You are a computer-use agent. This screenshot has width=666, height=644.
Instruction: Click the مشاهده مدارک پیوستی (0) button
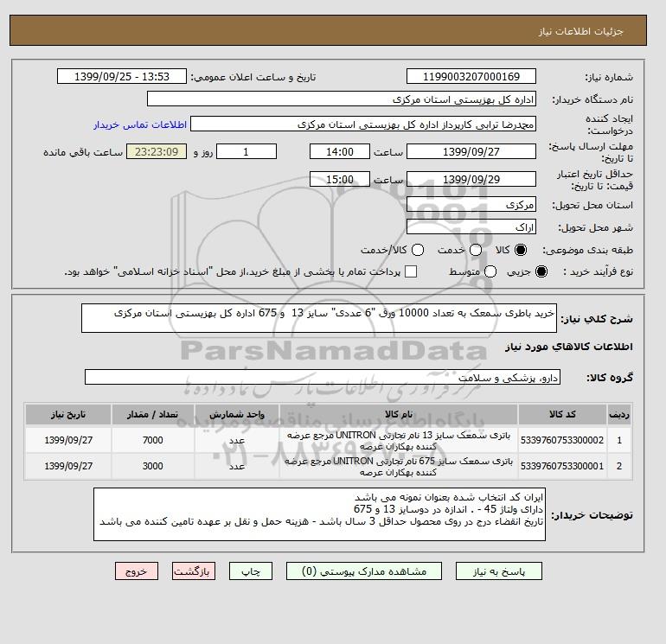363,571
